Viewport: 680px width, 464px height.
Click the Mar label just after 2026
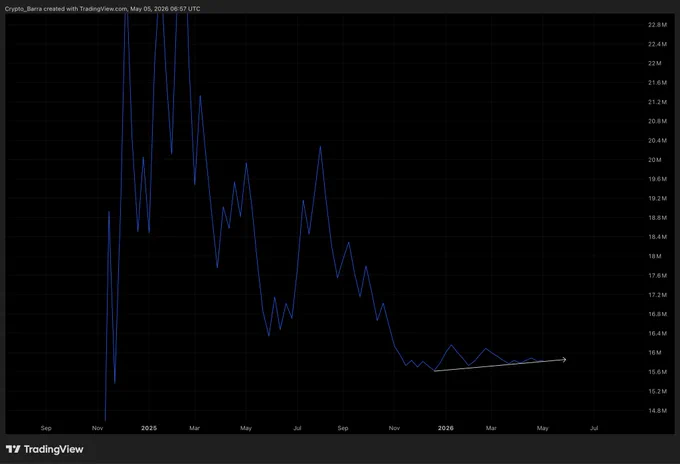click(491, 428)
